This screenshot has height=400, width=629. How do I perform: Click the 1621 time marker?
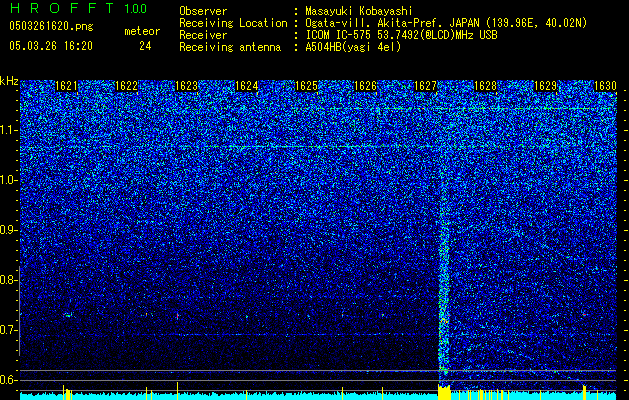point(66,86)
